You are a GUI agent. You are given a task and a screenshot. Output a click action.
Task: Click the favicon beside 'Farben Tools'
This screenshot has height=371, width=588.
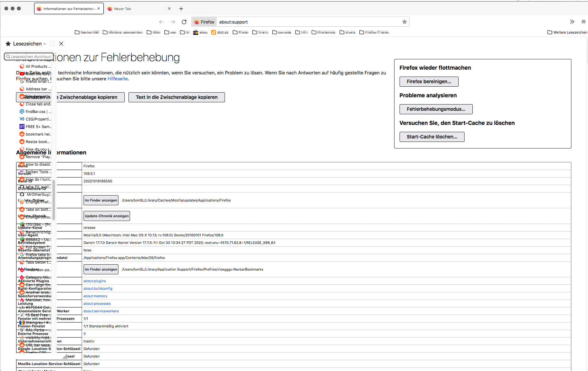pos(22,172)
